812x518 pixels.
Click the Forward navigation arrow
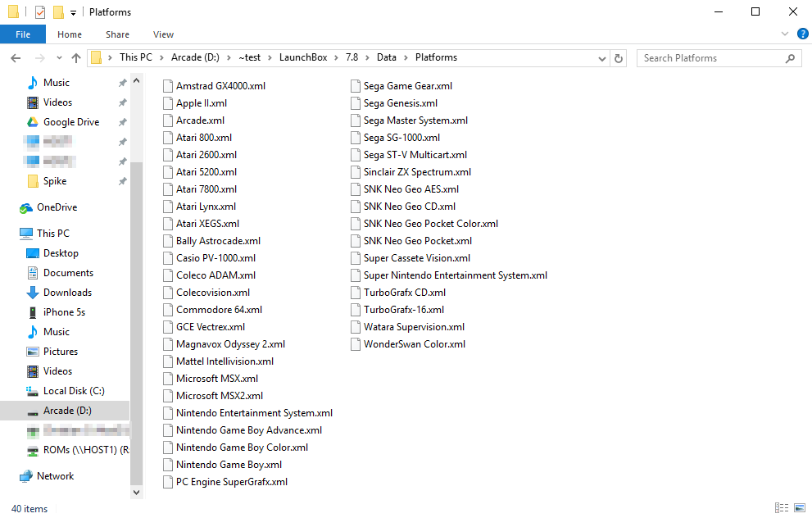tap(39, 58)
